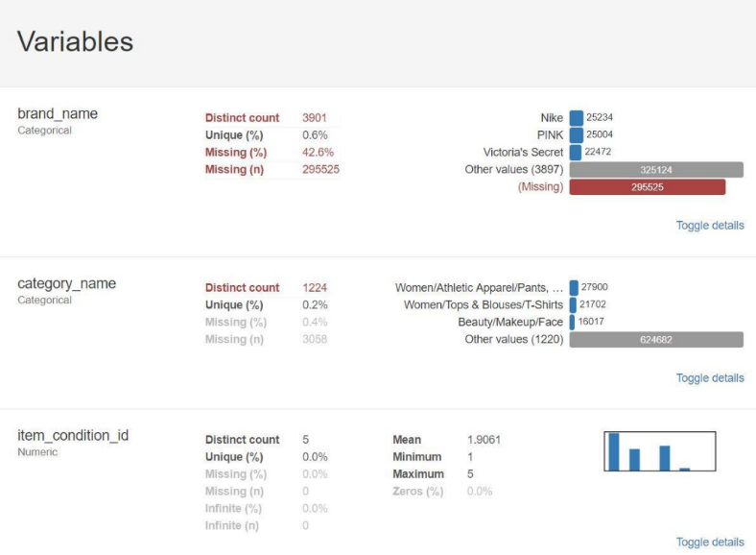Viewport: 756px width, 555px height.
Task: Toggle details for category_name variable
Action: point(709,378)
